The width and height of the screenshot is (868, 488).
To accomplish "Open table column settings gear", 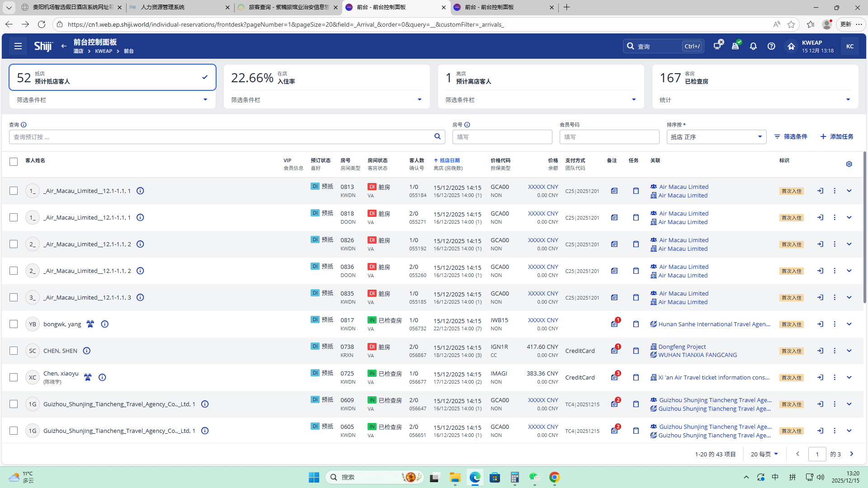I will (x=849, y=164).
